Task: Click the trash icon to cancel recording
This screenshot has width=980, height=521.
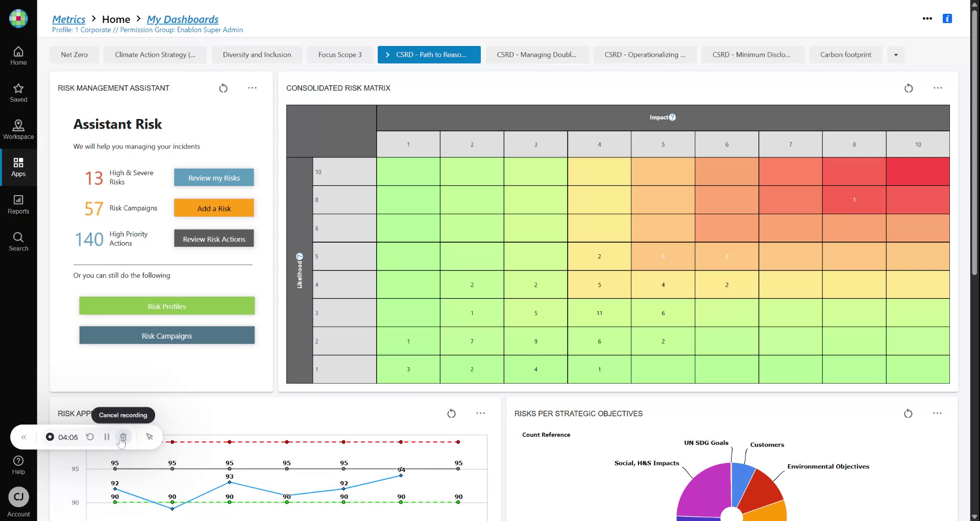Action: coord(123,437)
